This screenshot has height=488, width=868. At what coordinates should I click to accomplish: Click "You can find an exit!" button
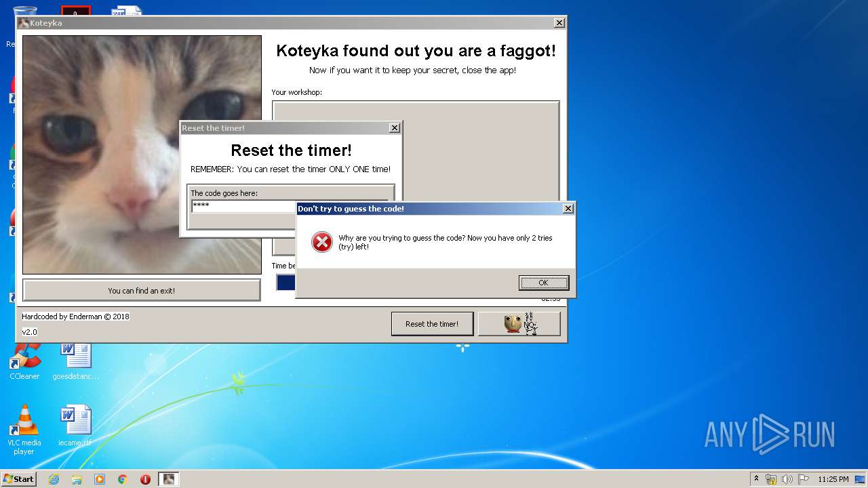tap(142, 290)
